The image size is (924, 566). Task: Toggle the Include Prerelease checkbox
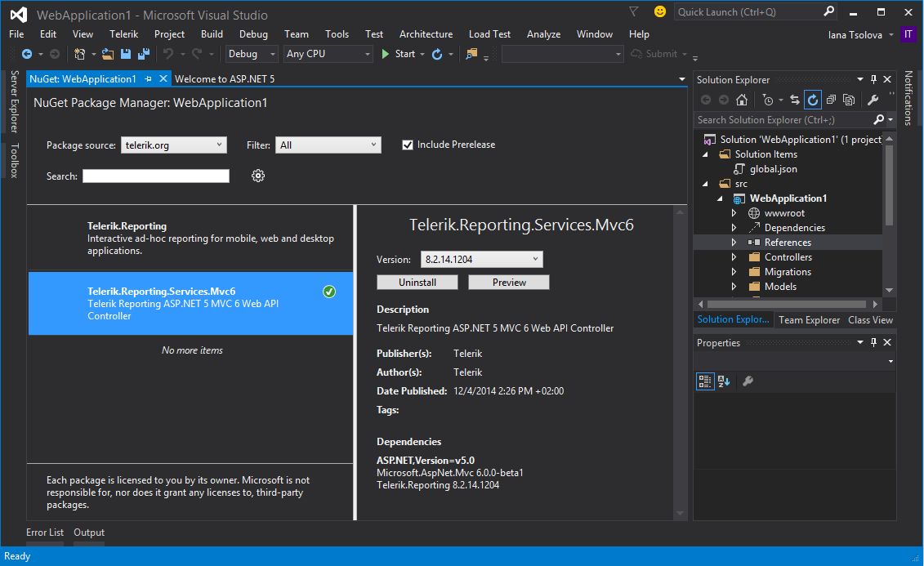408,145
